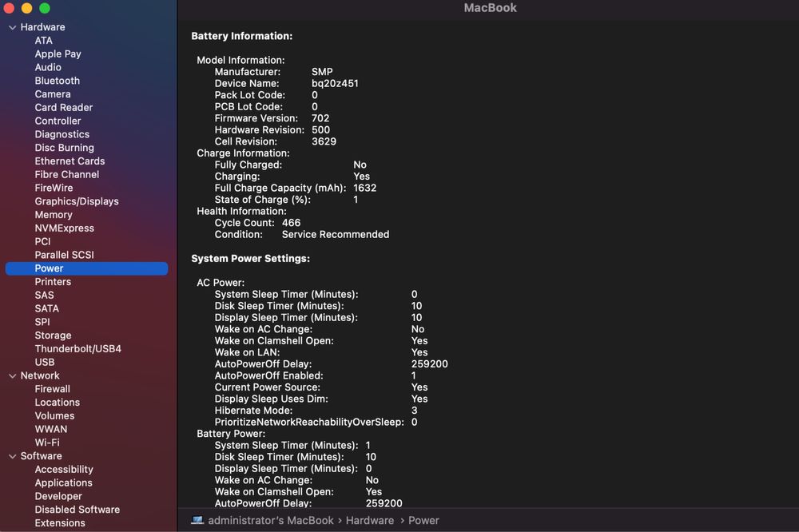Image resolution: width=799 pixels, height=532 pixels.
Task: Select Device Name value bq20z451
Action: click(335, 83)
